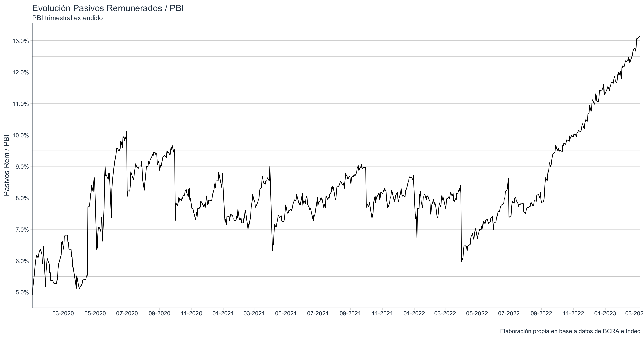Click the y-axis title "Pasivos Rem / PBI"
This screenshot has height=338, width=644.
[x=7, y=165]
